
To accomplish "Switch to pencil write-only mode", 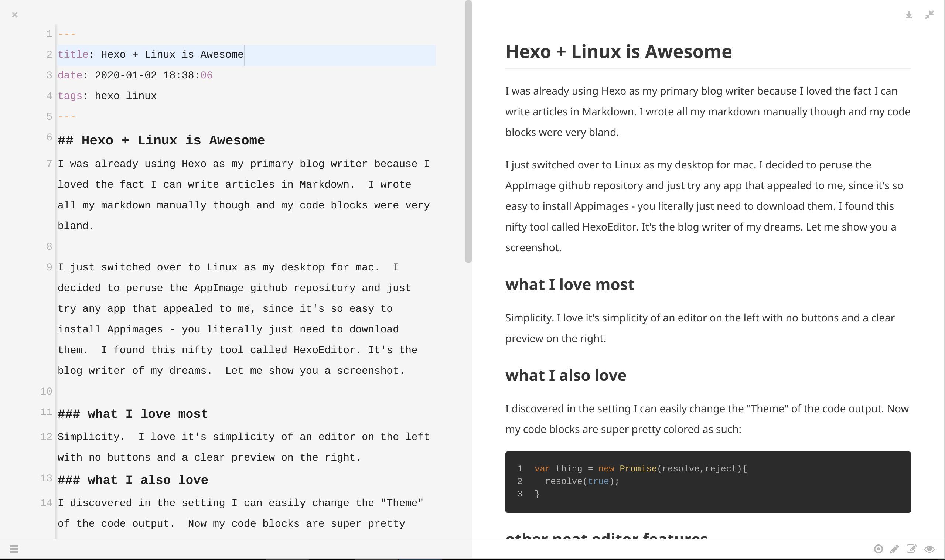I will click(x=894, y=549).
